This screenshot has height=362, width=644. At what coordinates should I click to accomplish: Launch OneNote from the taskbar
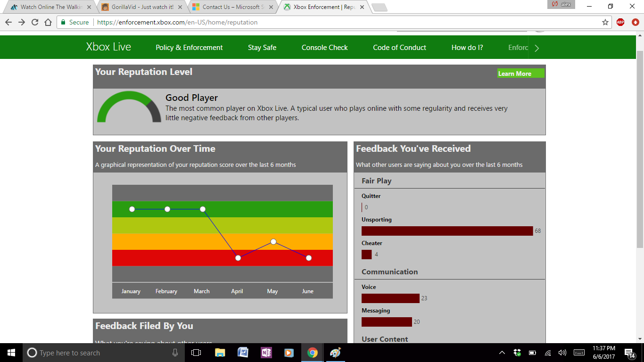click(x=266, y=353)
